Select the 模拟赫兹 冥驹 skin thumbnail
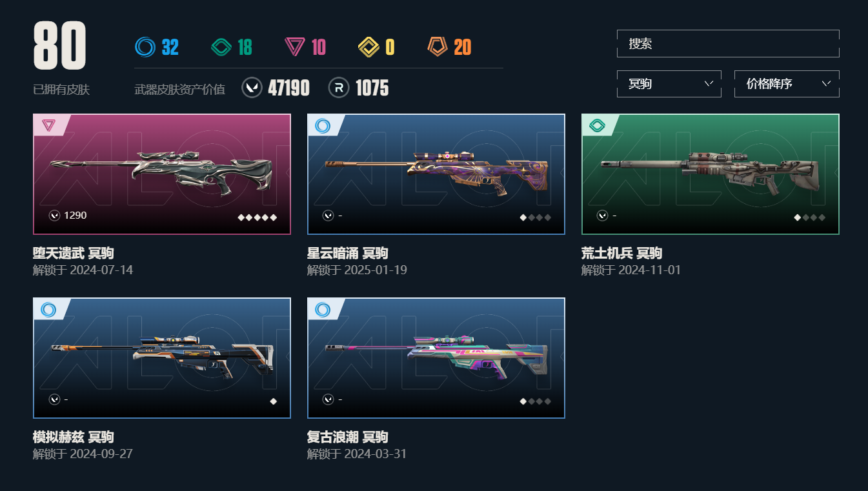868x491 pixels. 162,358
